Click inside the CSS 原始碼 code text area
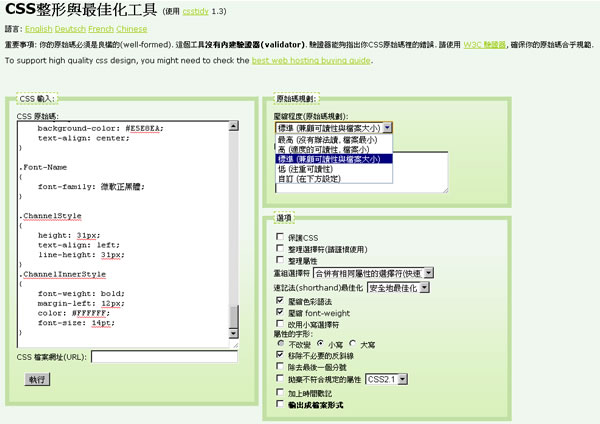600x424 pixels. (x=120, y=230)
